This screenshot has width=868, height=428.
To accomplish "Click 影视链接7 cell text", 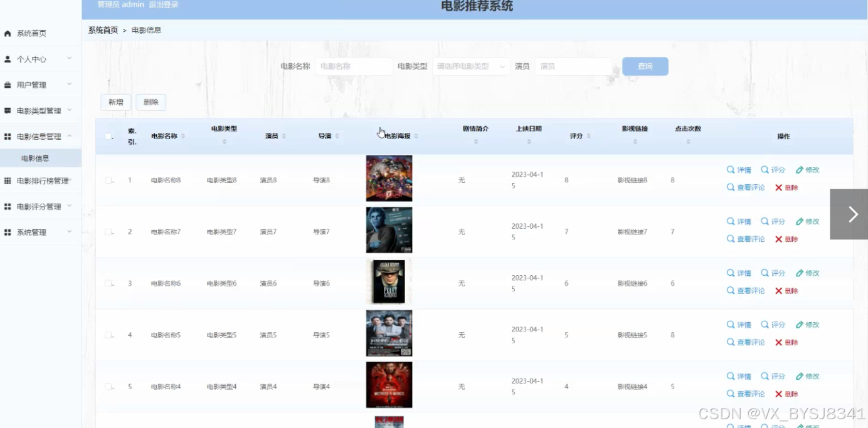I will tap(632, 232).
